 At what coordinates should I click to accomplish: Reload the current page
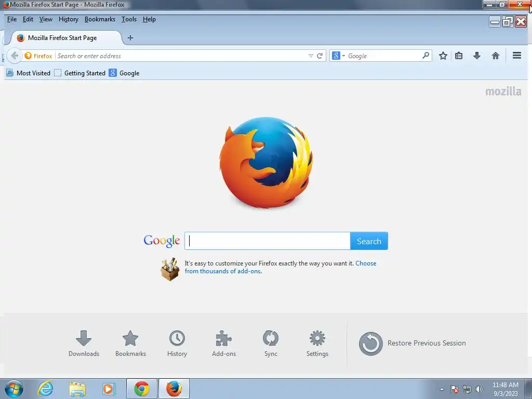click(320, 56)
